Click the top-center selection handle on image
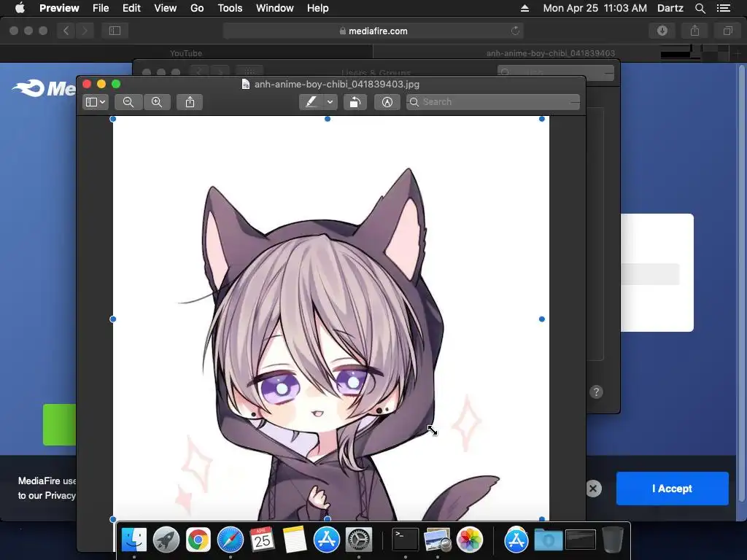Screen dimensions: 747x560 (328, 119)
